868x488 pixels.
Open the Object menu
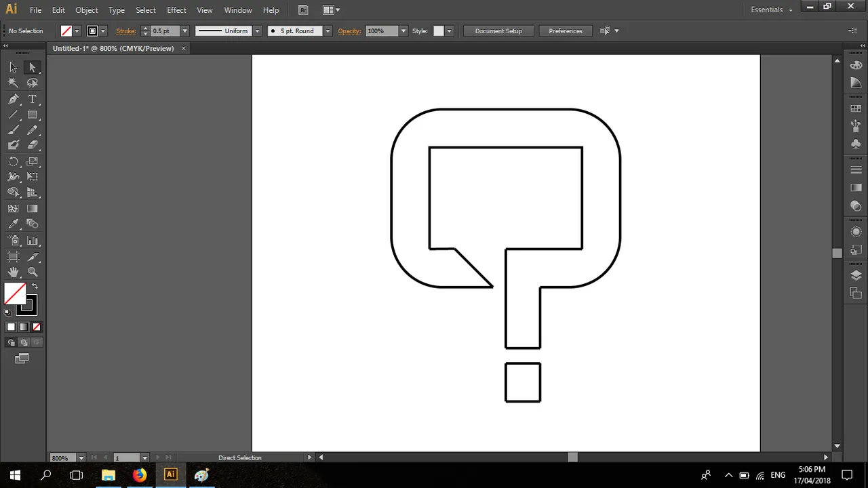[87, 10]
